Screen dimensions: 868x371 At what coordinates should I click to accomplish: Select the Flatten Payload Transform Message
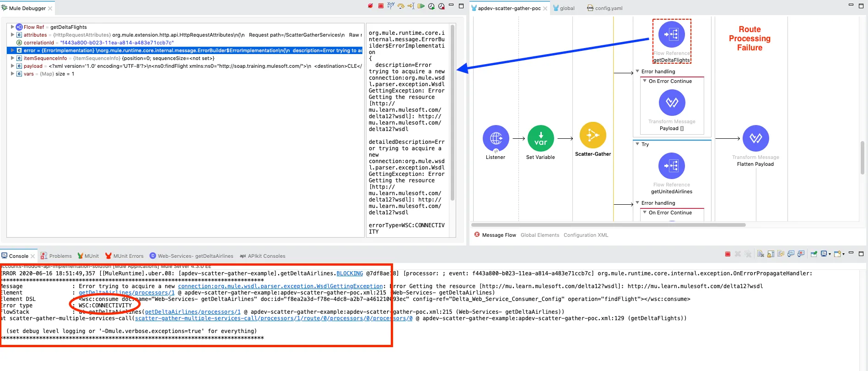[756, 138]
